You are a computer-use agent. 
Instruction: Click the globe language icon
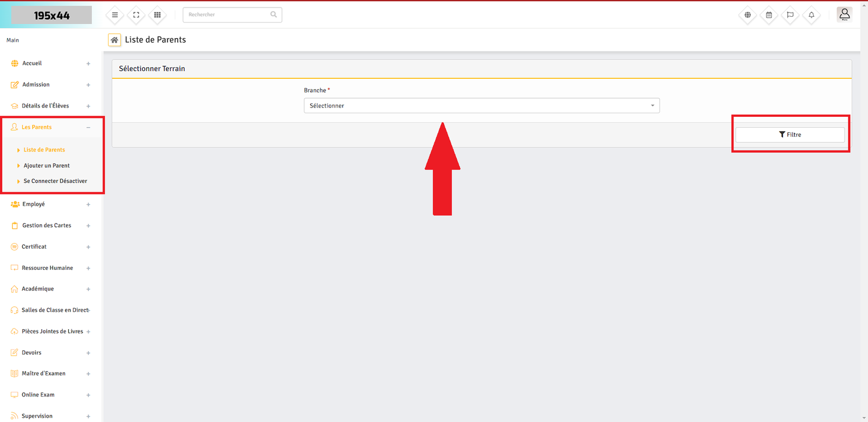(x=748, y=15)
